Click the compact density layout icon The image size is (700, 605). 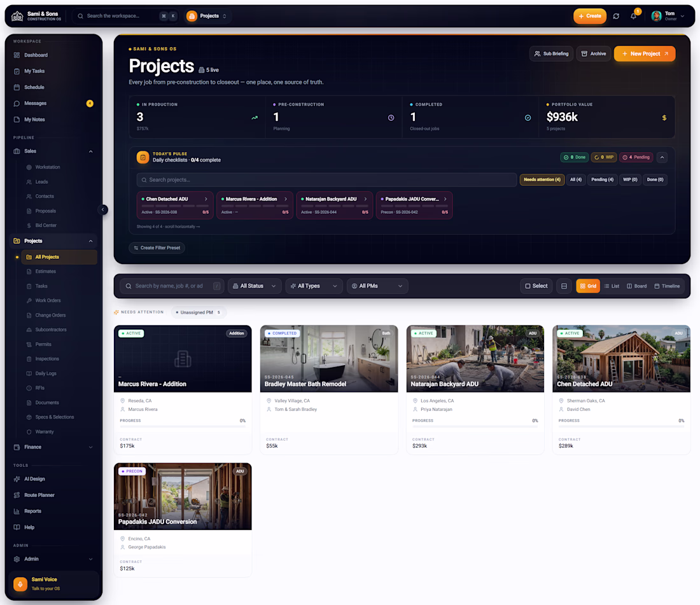[564, 286]
